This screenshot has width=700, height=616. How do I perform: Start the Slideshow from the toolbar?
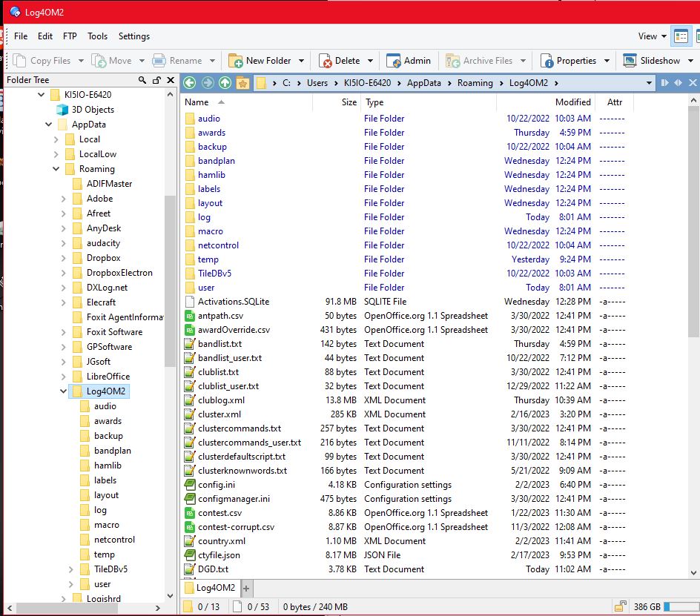tap(652, 60)
